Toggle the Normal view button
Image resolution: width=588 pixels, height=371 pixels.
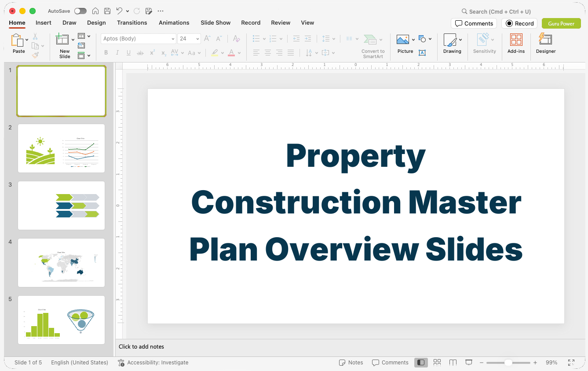point(421,363)
